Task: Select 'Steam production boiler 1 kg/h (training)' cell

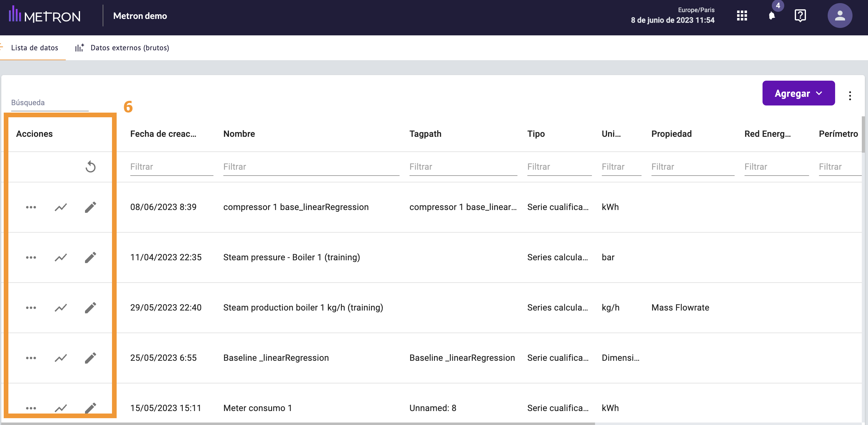Action: pyautogui.click(x=303, y=308)
